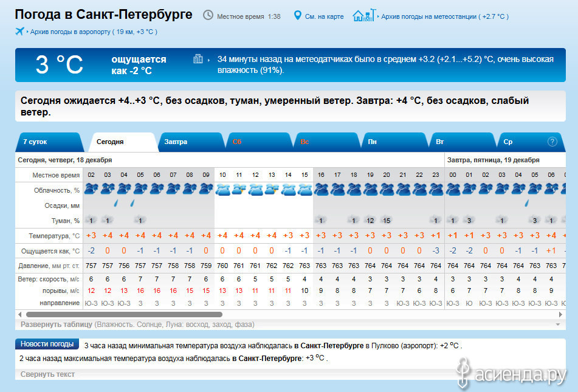578x392 pixels.
Task: Click the cloud icon for hour 02 today
Action: click(x=91, y=189)
